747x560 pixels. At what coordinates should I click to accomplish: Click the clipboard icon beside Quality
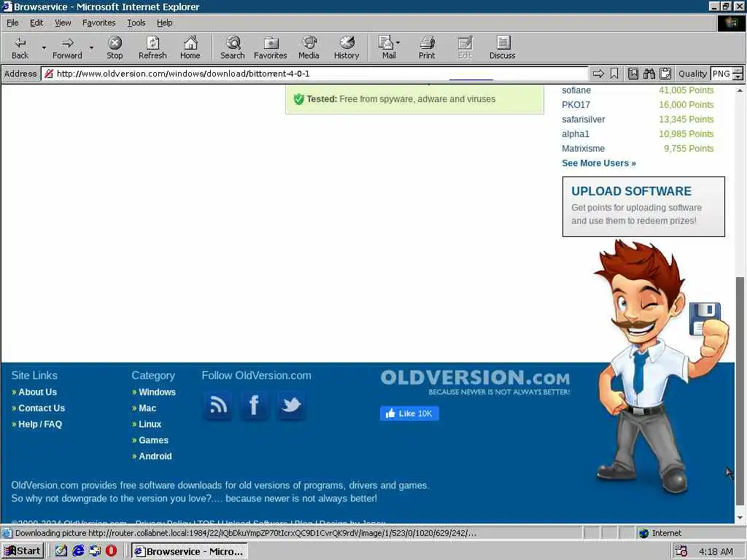coord(665,74)
